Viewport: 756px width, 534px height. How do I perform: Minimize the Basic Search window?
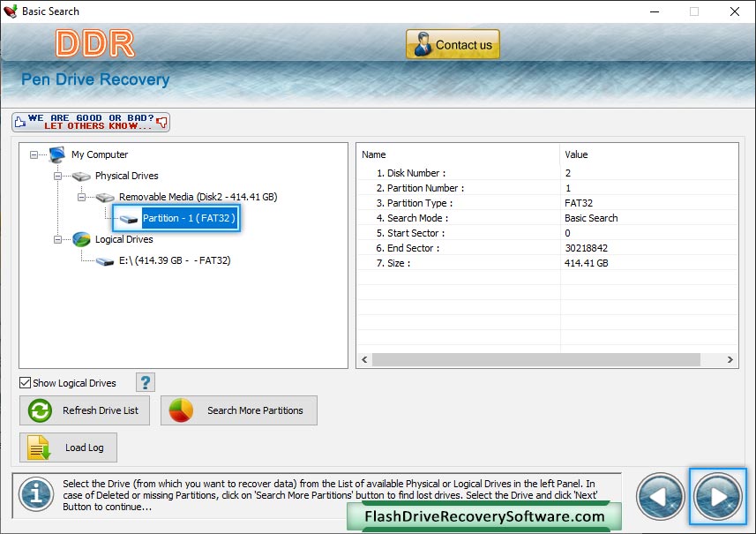tap(655, 11)
